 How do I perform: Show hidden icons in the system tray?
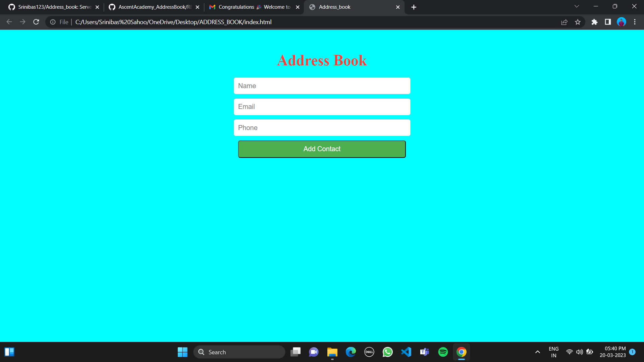click(537, 352)
